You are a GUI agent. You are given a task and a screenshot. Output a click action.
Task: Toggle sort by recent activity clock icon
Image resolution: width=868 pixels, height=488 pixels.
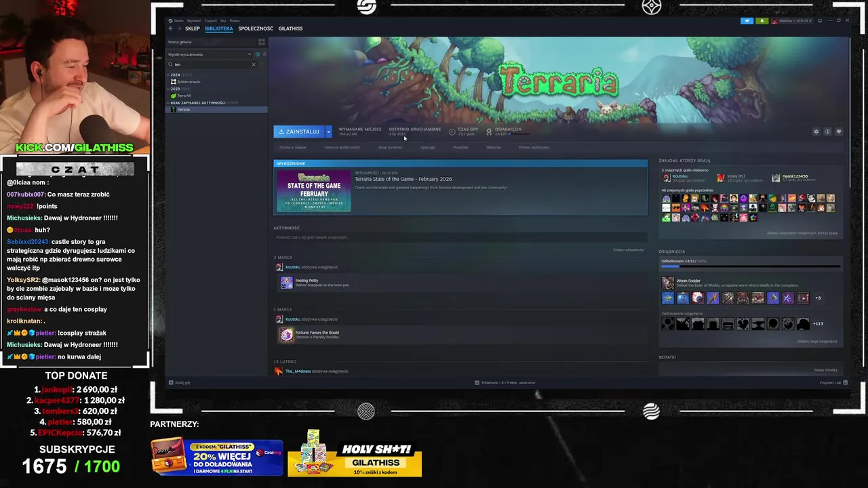[x=258, y=54]
